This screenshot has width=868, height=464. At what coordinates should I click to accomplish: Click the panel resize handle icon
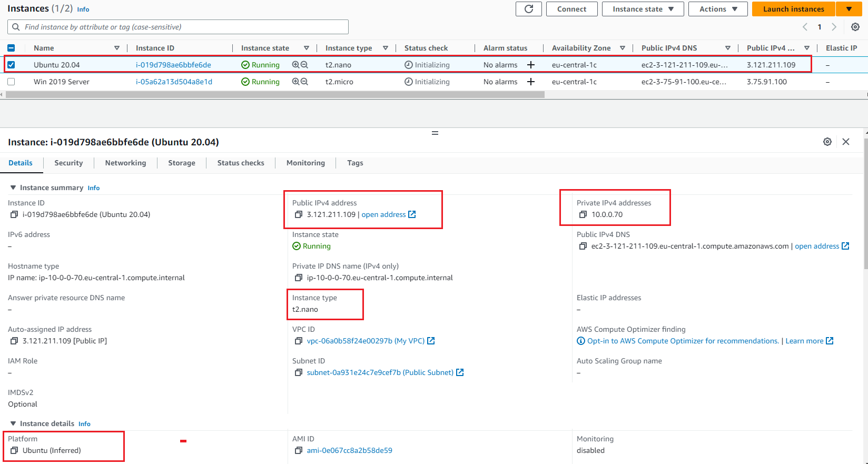435,133
